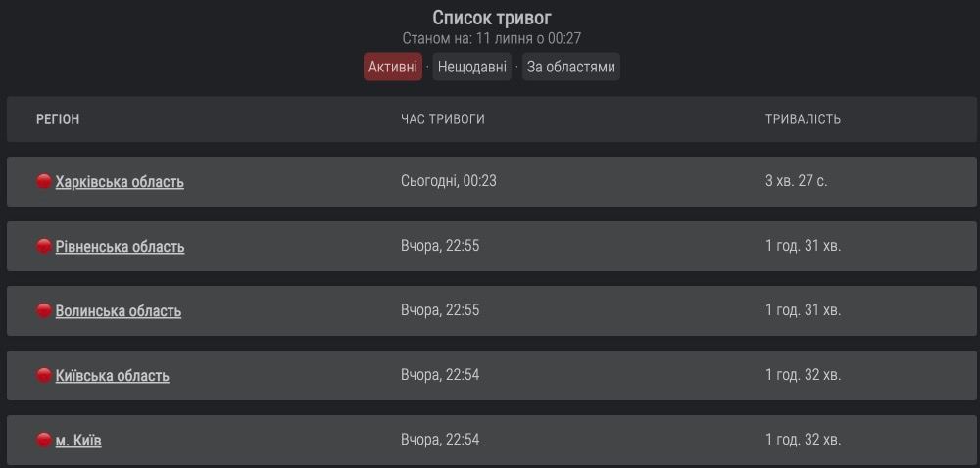Viewport: 980px width, 468px height.
Task: Click red alert icon beside Волинська область
Action: coord(44,310)
